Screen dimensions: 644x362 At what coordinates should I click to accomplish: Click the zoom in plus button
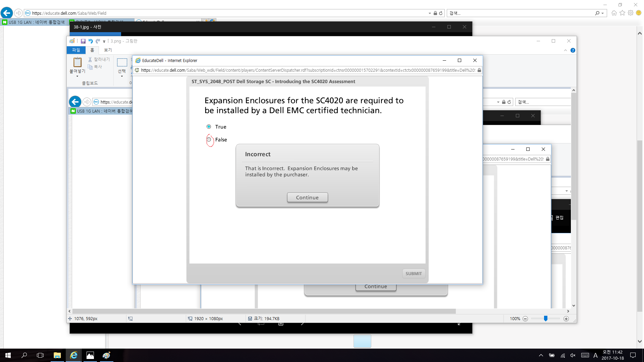pos(566,319)
